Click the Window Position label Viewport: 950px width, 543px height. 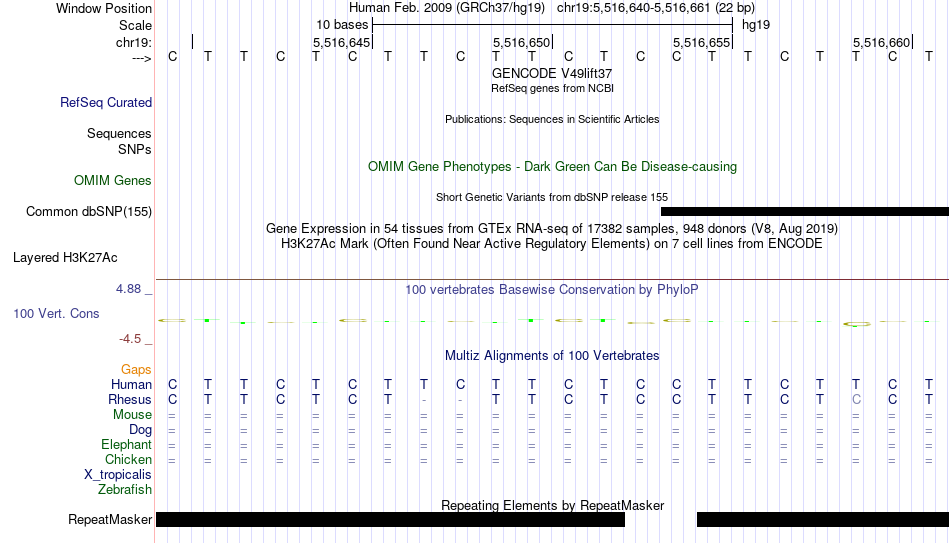104,8
